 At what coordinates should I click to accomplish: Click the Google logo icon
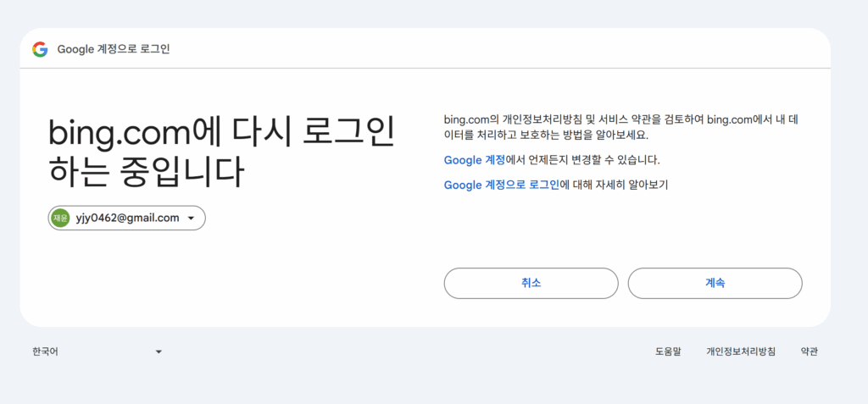40,49
